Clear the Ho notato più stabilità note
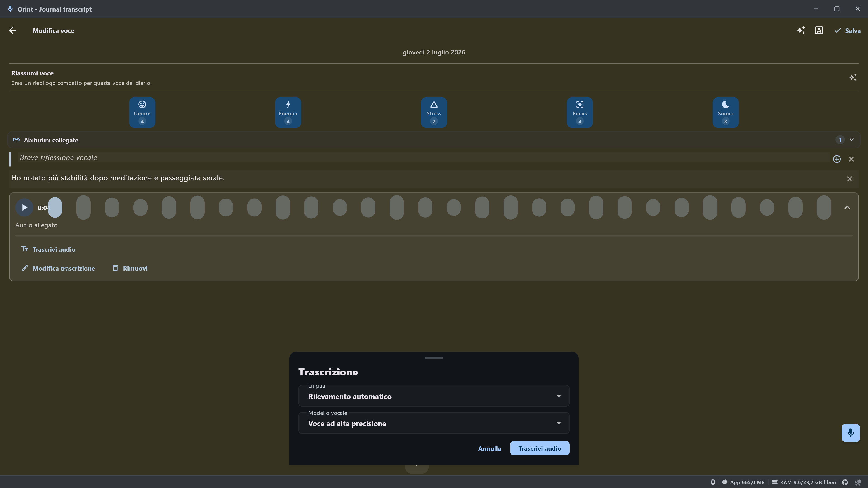 pyautogui.click(x=849, y=179)
